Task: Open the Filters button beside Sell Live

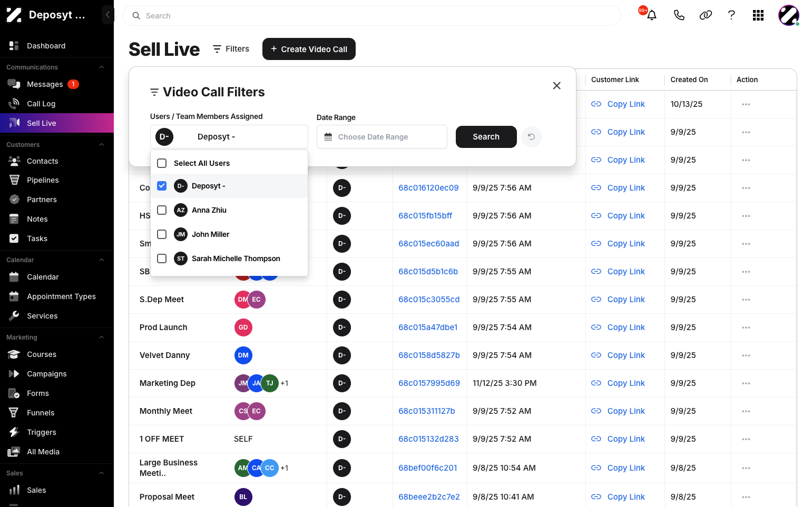Action: click(x=231, y=49)
